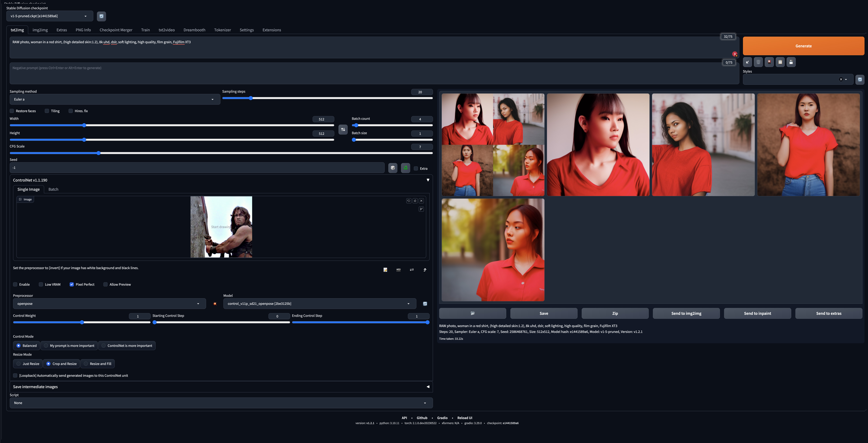Viewport: 868px width, 443px height.
Task: Click the orange Generate button
Action: pos(803,46)
